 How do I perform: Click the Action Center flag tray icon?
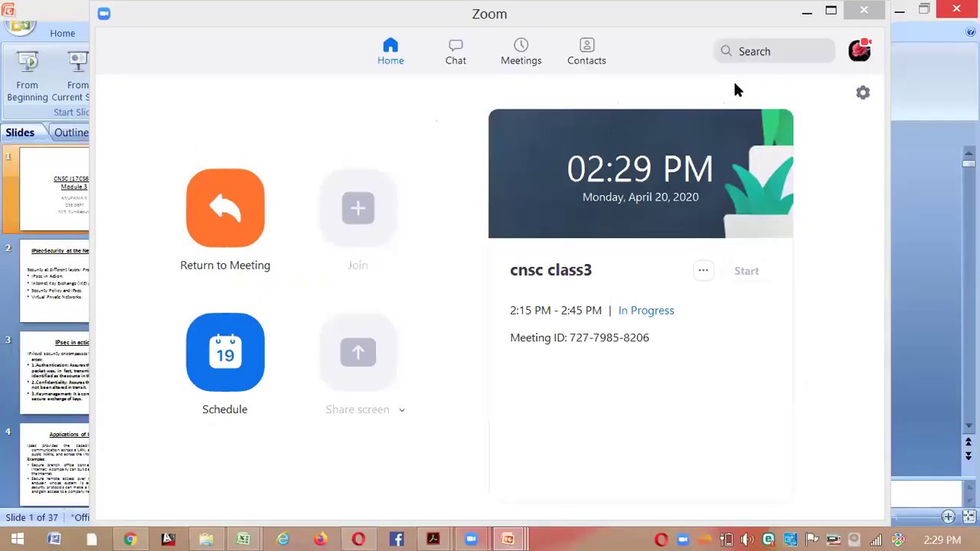click(812, 540)
